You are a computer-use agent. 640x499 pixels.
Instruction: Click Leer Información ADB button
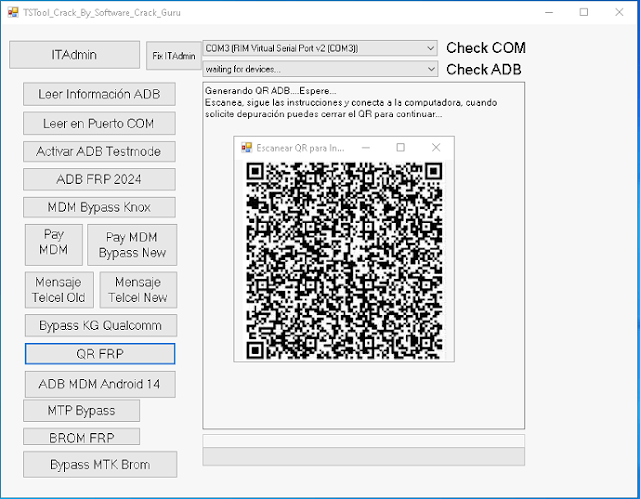(x=99, y=94)
